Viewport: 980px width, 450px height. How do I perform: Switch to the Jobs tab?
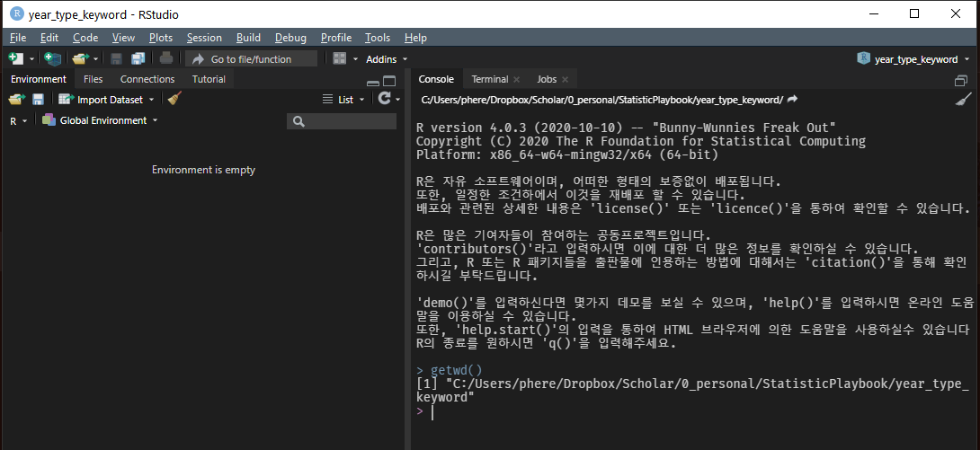click(547, 79)
